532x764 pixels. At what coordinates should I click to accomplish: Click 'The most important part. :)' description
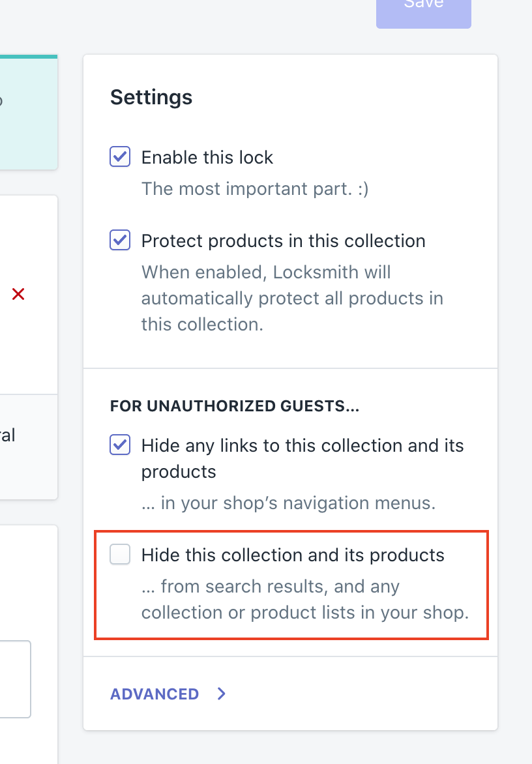(x=255, y=188)
